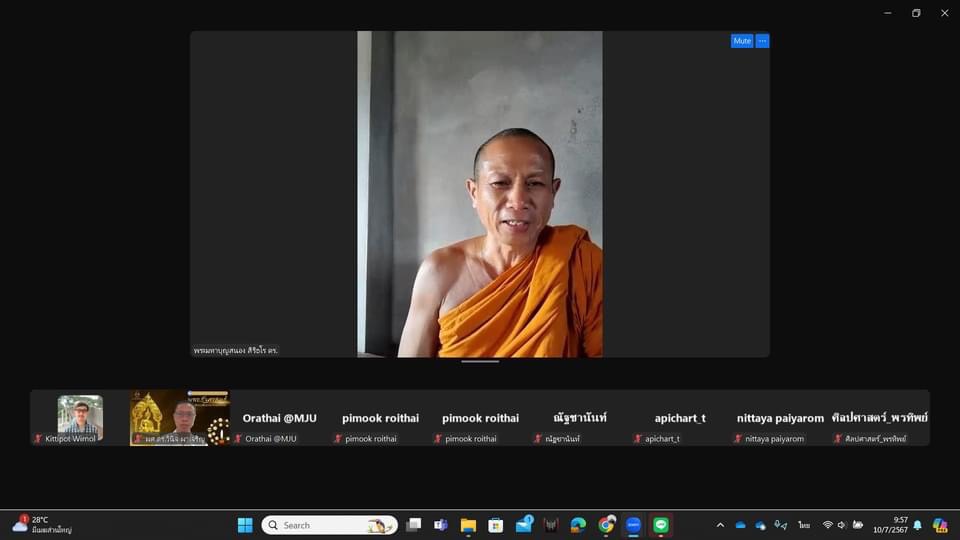Expand the hidden system tray icons chevron
This screenshot has height=540, width=960.
tap(720, 525)
